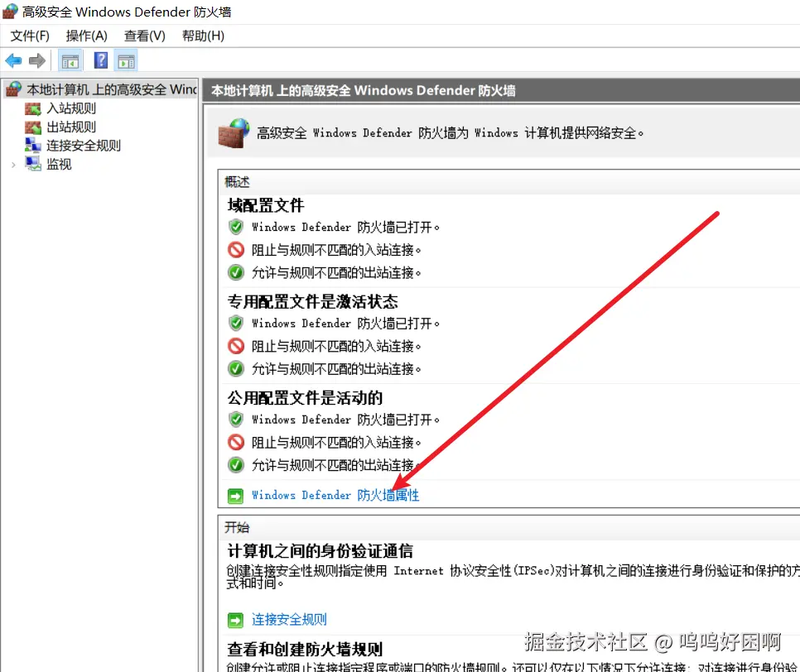Click the Forward arrow toolbar icon
This screenshot has height=672, width=800.
[36, 61]
